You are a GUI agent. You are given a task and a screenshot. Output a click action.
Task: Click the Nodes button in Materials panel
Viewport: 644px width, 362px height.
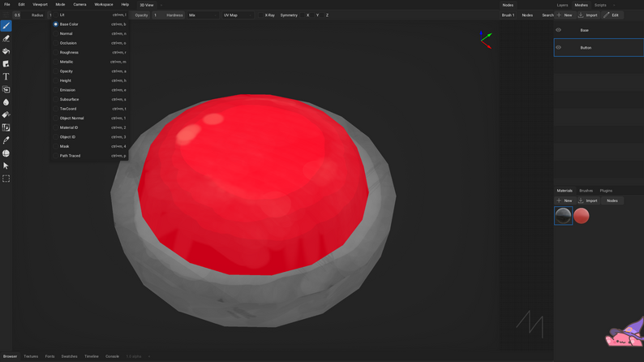pos(612,200)
